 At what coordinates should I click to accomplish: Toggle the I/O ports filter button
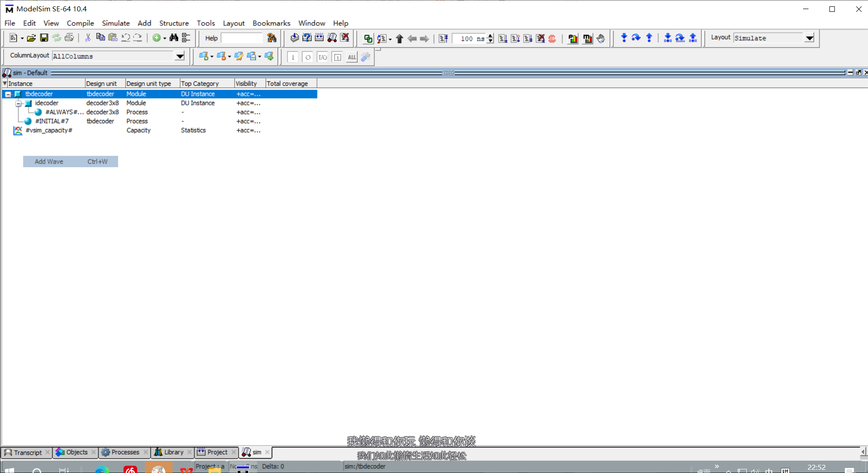click(x=322, y=57)
